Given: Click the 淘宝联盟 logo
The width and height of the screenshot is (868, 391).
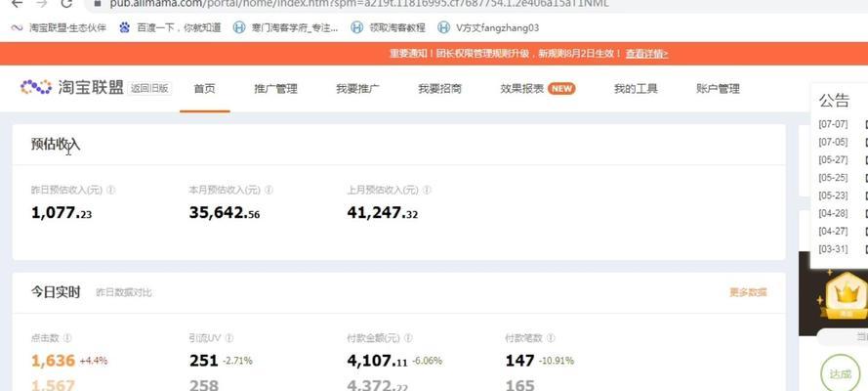Looking at the screenshot, I should coord(72,88).
